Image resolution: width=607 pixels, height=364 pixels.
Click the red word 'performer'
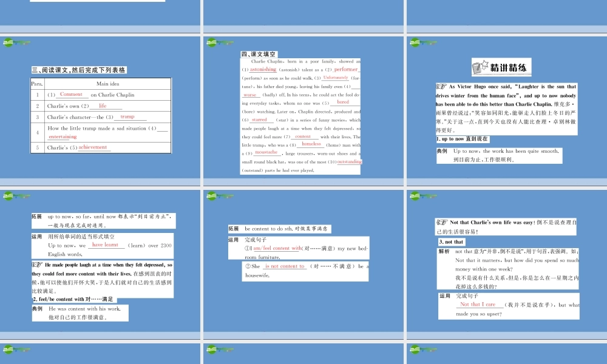click(x=346, y=69)
